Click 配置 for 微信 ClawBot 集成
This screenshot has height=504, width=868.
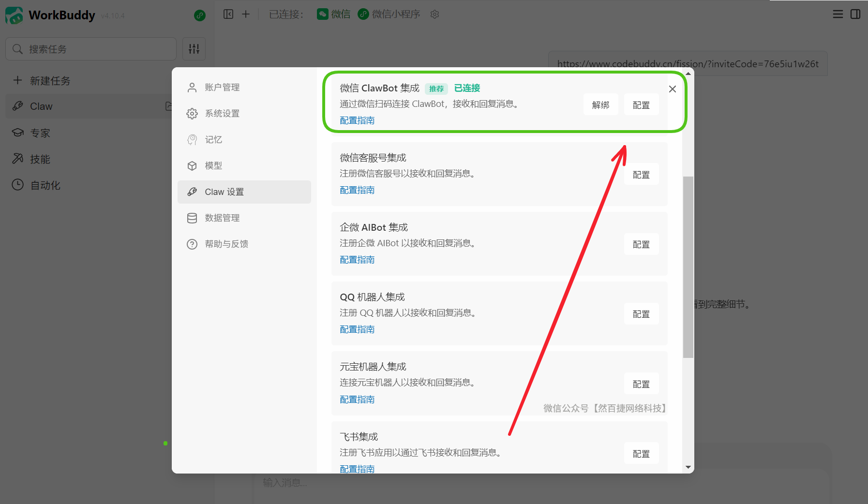click(641, 104)
